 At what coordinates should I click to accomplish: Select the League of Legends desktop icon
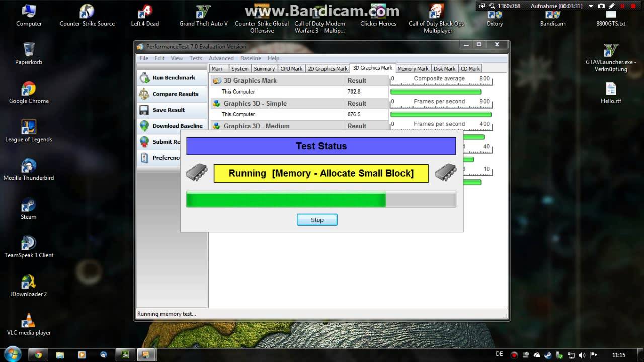click(29, 127)
